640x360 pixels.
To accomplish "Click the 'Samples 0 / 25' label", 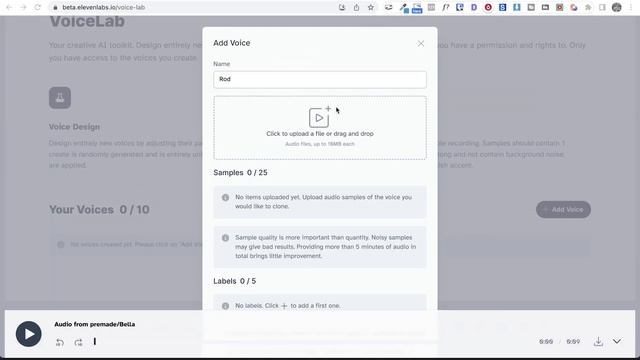I will tap(240, 173).
